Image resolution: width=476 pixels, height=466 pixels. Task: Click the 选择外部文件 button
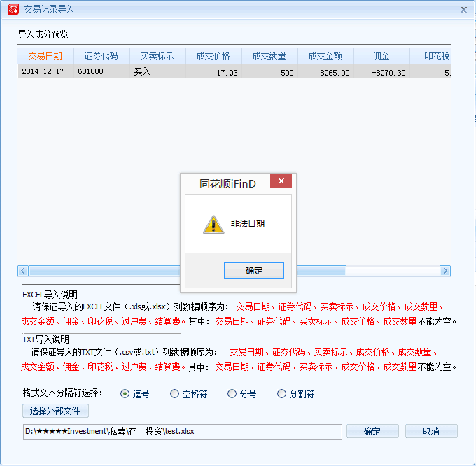point(55,411)
